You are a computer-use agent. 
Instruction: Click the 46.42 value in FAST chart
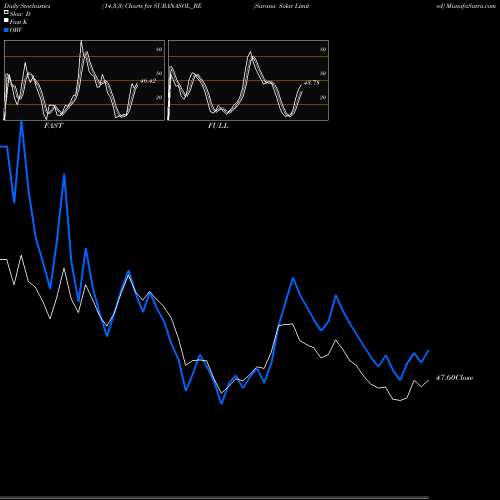148,81
